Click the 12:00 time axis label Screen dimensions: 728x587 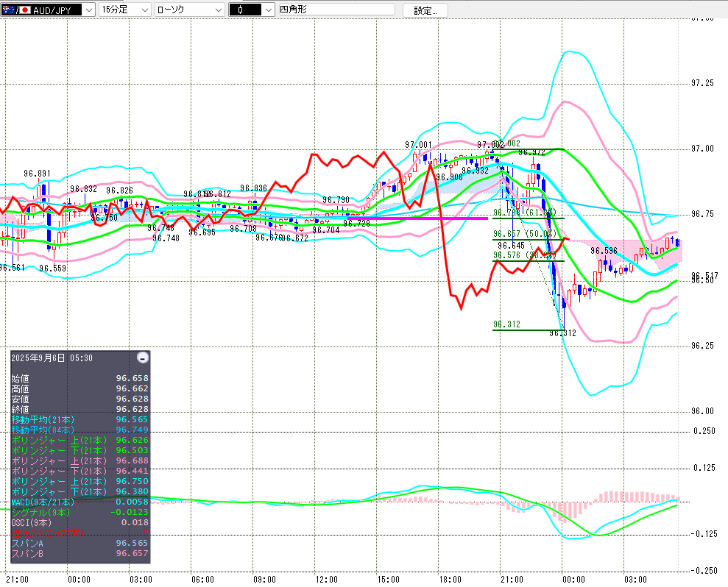tap(327, 579)
